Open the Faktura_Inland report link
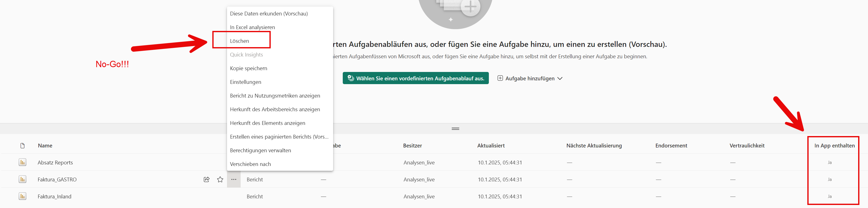This screenshot has width=868, height=208. [x=55, y=197]
